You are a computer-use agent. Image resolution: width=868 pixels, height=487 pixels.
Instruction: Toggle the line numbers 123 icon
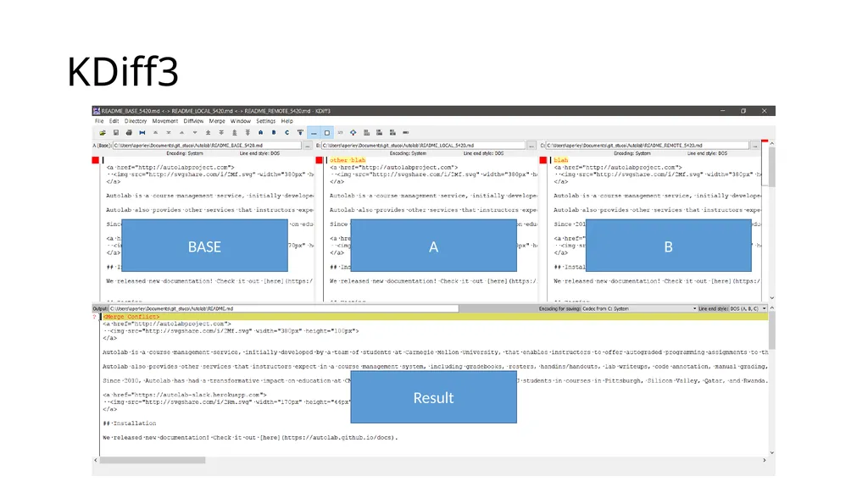point(341,133)
